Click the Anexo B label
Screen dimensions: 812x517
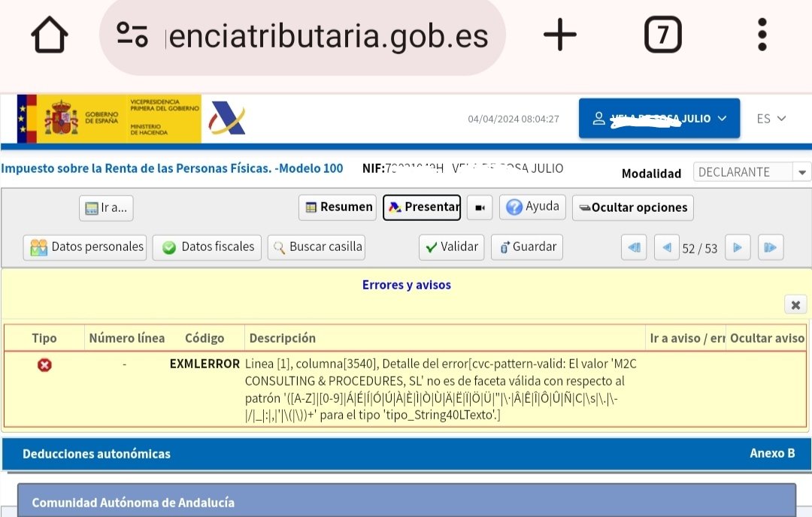tap(772, 453)
